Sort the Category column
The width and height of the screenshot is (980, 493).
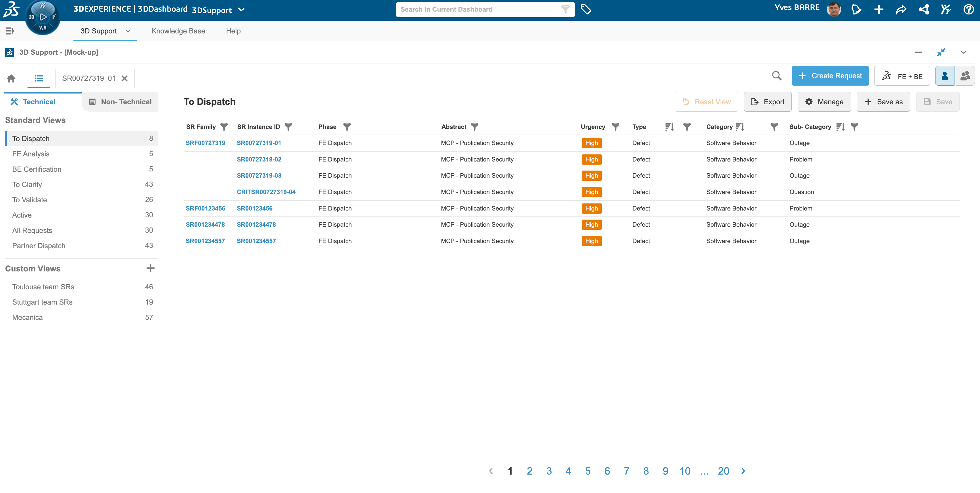(x=740, y=127)
